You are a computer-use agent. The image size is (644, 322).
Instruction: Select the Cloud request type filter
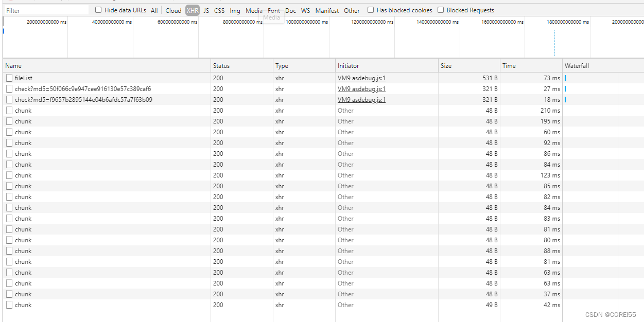point(173,10)
